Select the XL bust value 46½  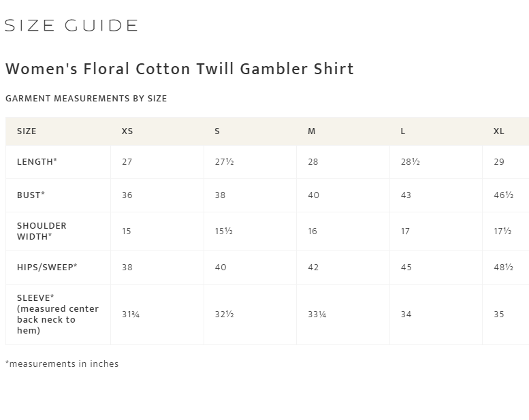tap(503, 195)
